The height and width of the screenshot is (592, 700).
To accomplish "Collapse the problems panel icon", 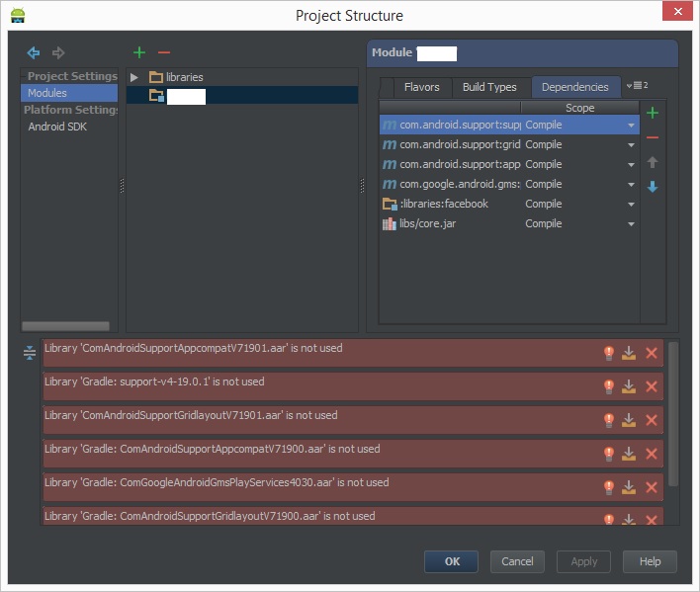I will click(30, 353).
